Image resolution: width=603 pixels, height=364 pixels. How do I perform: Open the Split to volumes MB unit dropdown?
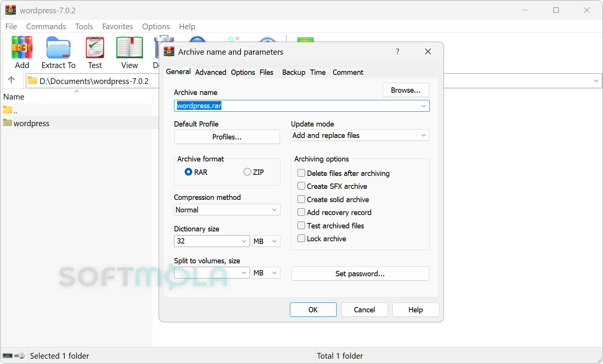pyautogui.click(x=266, y=273)
